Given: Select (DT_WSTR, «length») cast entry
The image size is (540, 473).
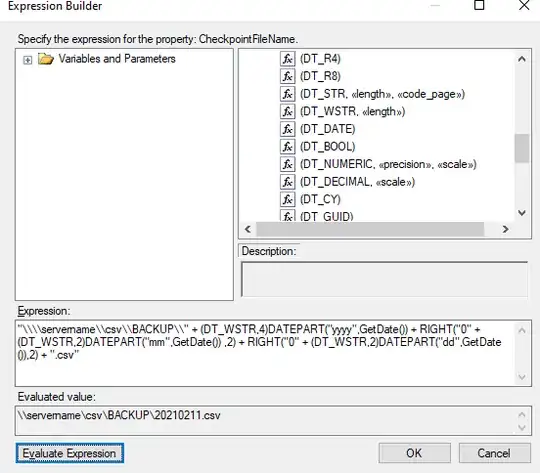Looking at the screenshot, I should click(x=352, y=112).
